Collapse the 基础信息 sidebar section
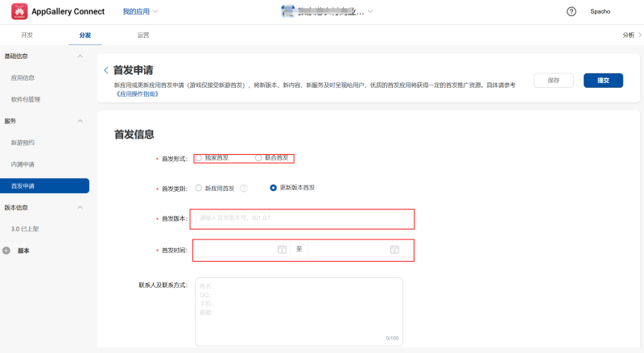The height and width of the screenshot is (353, 644). tap(80, 56)
